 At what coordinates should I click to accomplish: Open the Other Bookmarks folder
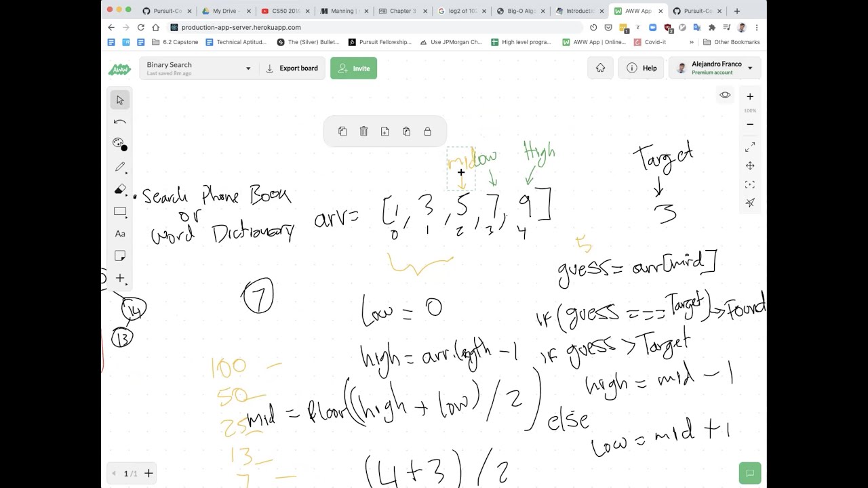[731, 42]
